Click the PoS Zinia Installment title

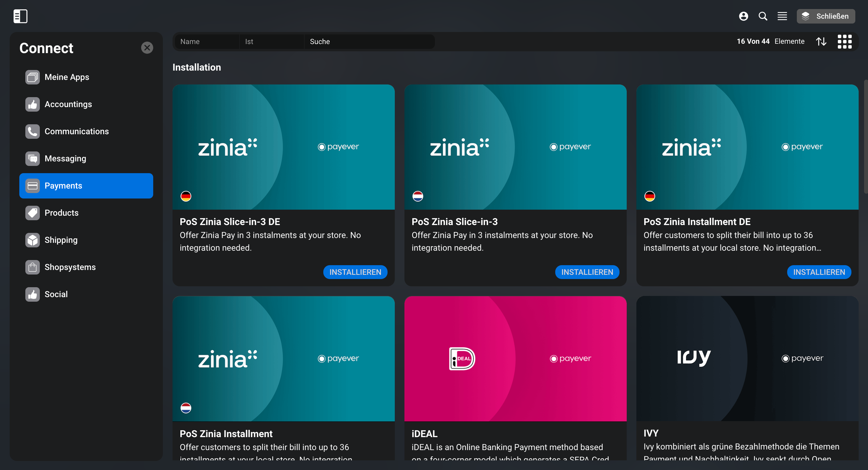(226, 433)
